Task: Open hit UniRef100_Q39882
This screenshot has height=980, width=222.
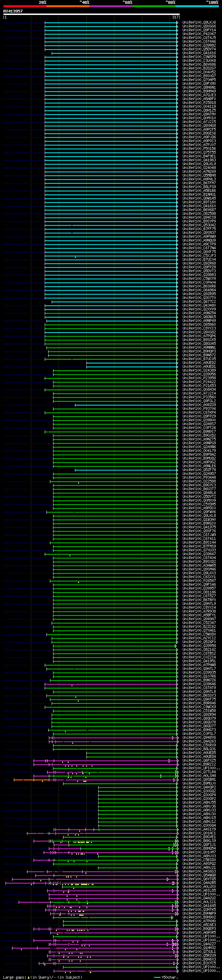Action: [x=199, y=45]
